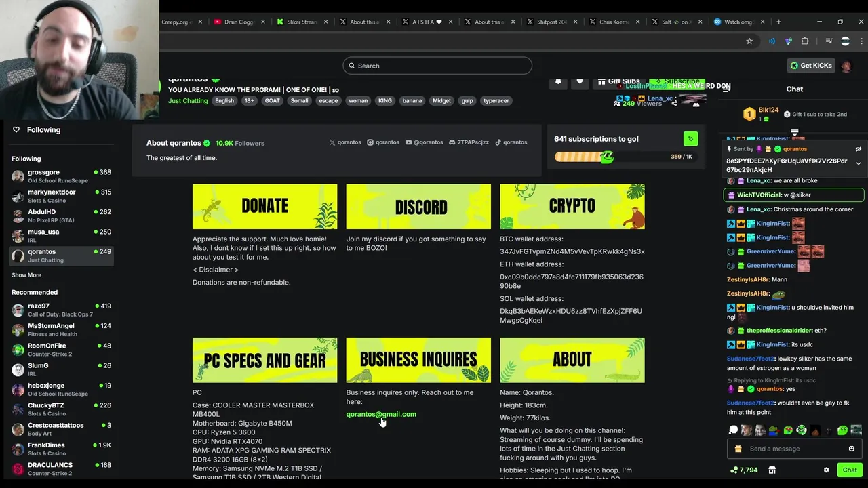Switch to the Drain Clogged YouTube tab
The image size is (868, 488).
click(239, 22)
